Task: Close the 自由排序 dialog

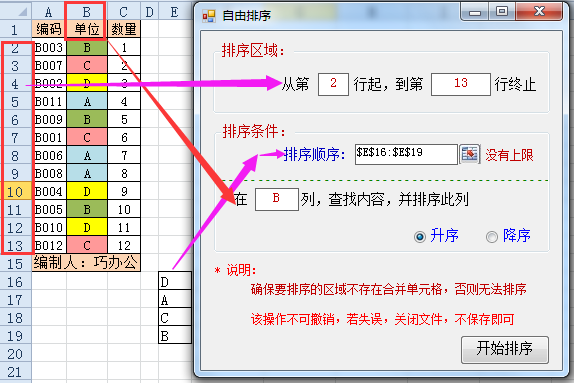Action: pyautogui.click(x=539, y=12)
